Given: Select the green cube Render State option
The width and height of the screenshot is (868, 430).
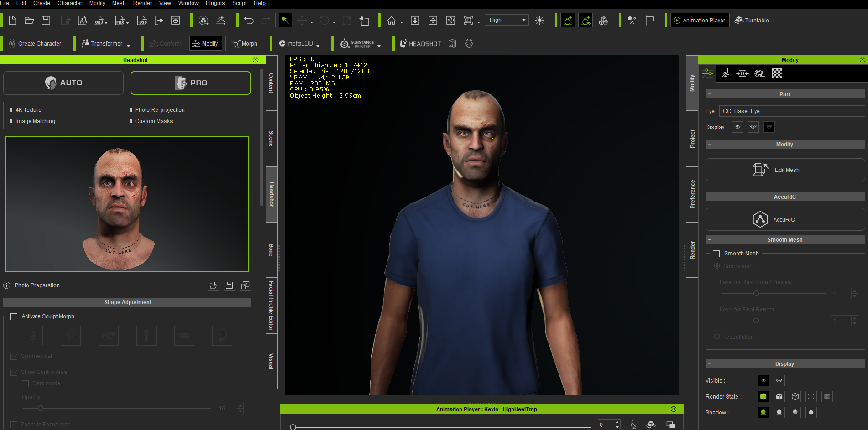Looking at the screenshot, I should [x=763, y=397].
